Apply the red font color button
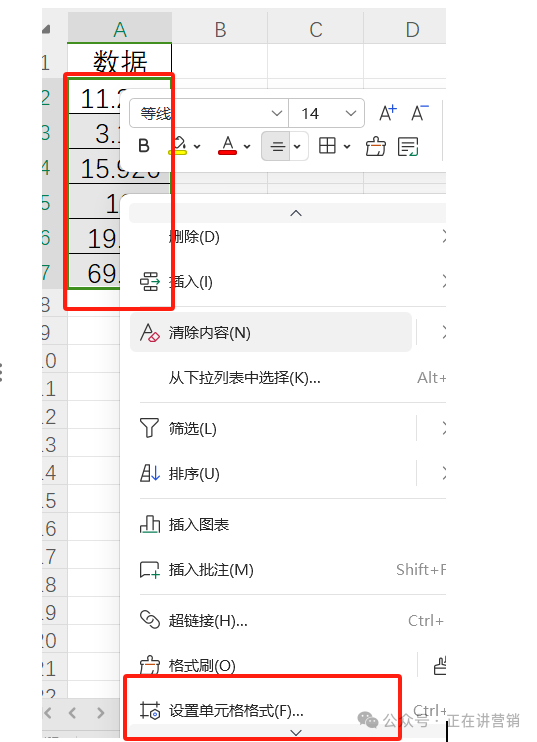537x742 pixels. [228, 146]
